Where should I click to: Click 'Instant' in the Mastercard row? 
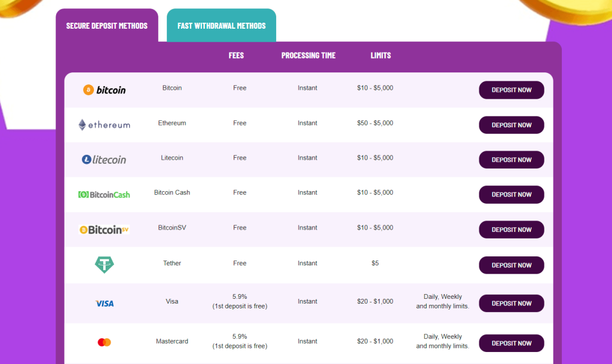point(308,341)
